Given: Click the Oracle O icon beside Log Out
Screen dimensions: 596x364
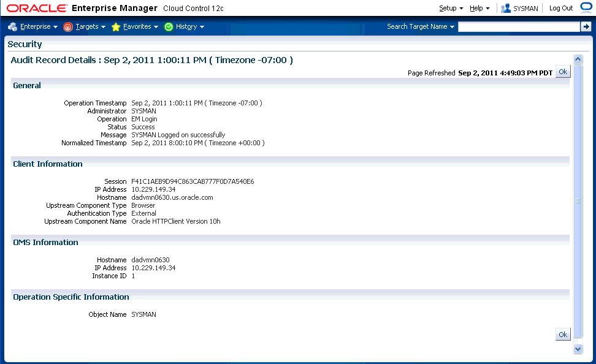Looking at the screenshot, I should 587,7.
